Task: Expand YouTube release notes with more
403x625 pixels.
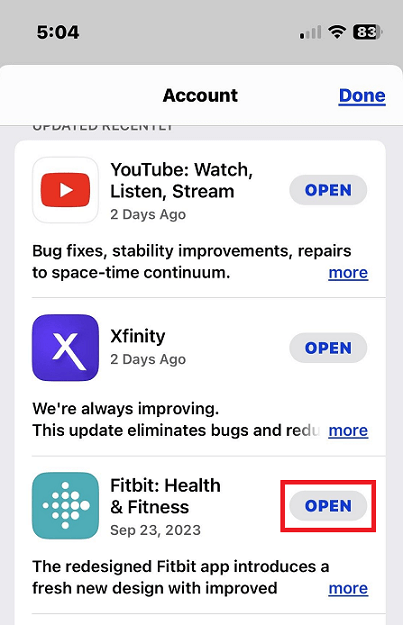Action: (x=348, y=273)
